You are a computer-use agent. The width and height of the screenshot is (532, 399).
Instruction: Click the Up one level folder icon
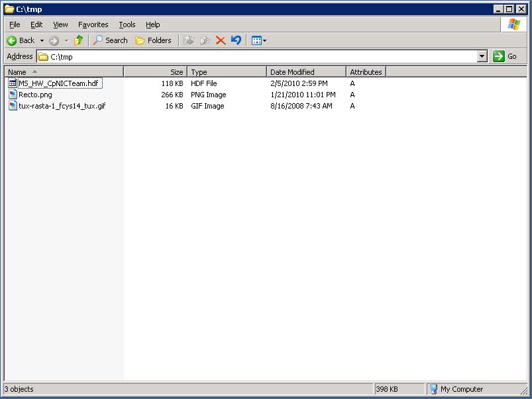(x=79, y=40)
